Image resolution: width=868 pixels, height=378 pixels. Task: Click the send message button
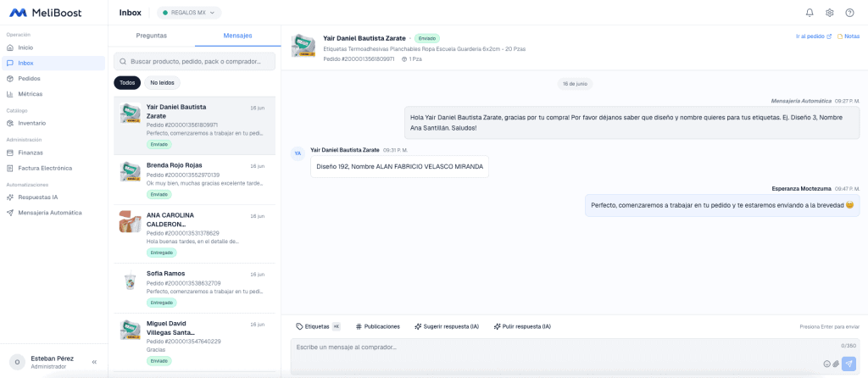849,364
